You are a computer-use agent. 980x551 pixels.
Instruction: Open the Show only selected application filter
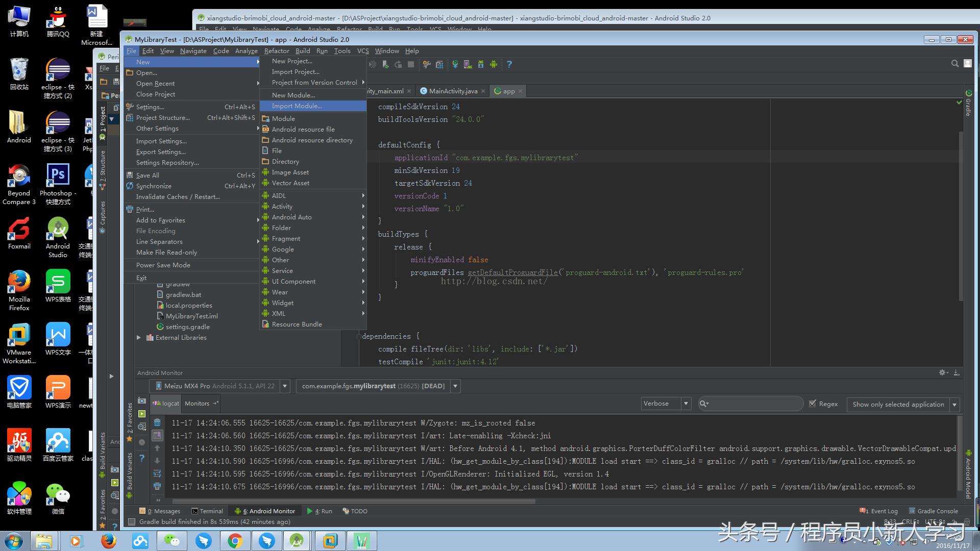pos(897,405)
